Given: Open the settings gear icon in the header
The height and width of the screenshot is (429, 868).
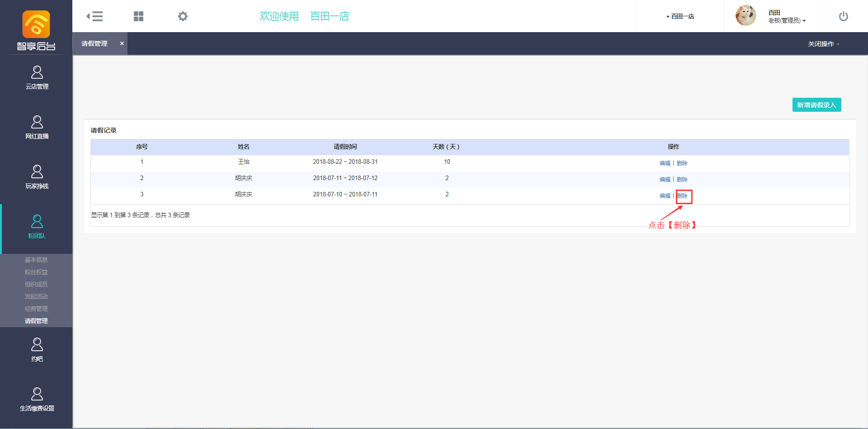Looking at the screenshot, I should coord(183,16).
